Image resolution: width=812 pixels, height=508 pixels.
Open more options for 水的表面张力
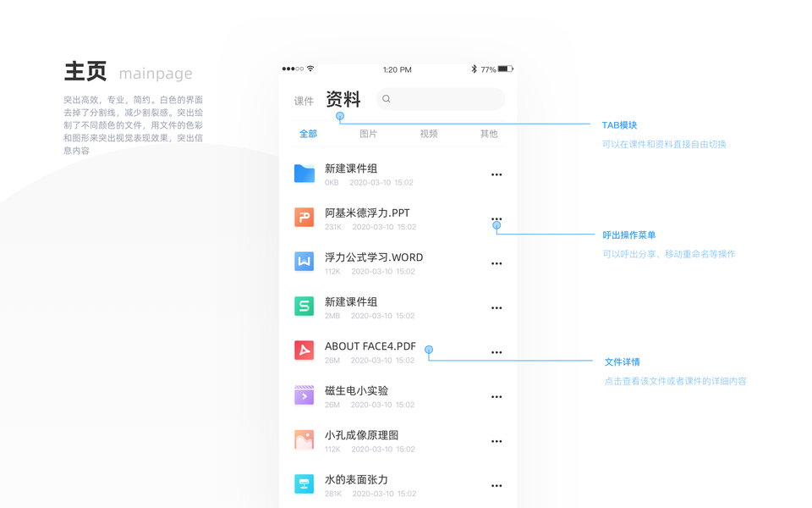497,486
